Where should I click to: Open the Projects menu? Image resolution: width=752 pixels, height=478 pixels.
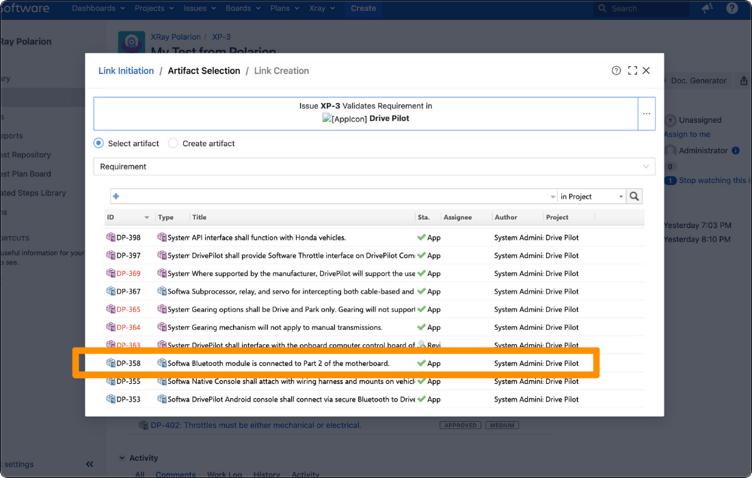pos(154,8)
